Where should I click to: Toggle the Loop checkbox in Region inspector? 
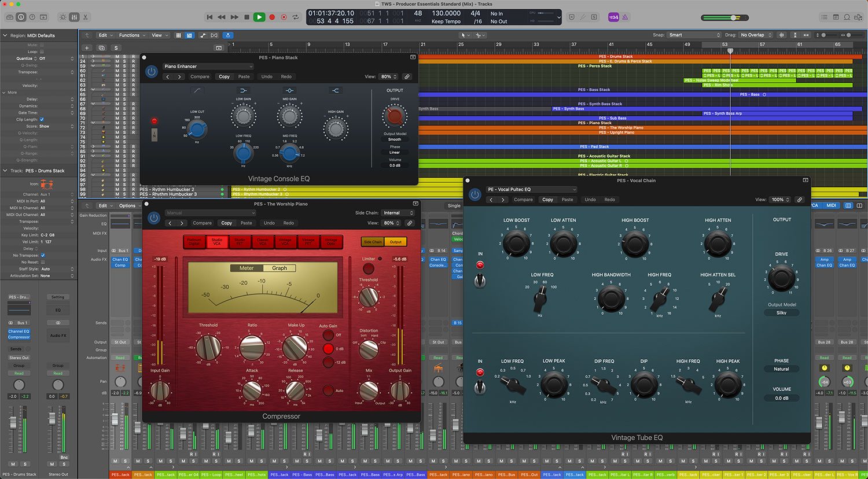(42, 51)
